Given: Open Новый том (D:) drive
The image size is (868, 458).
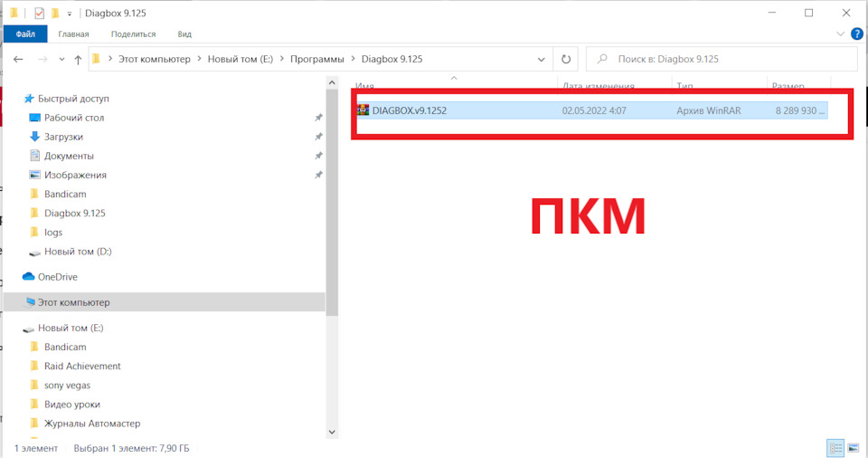Looking at the screenshot, I should pyautogui.click(x=78, y=252).
